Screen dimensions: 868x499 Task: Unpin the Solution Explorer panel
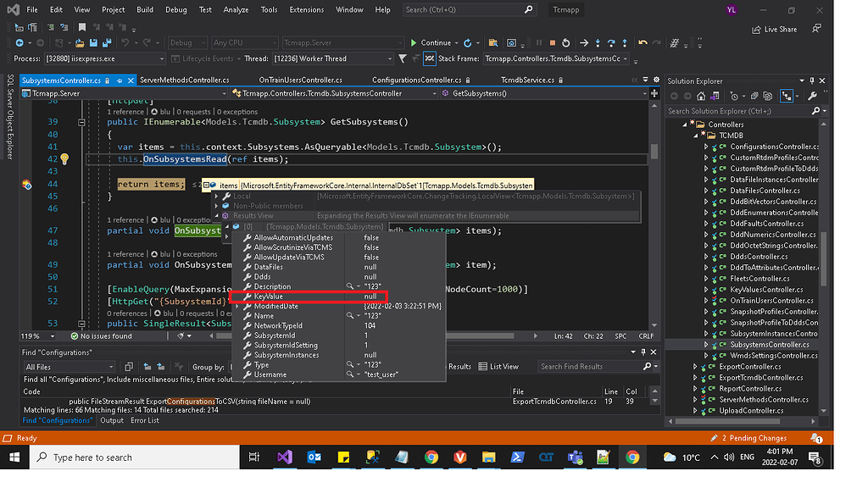812,80
